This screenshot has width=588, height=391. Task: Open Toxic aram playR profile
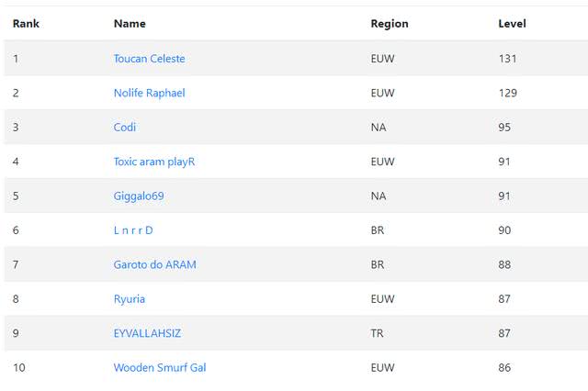(x=154, y=162)
